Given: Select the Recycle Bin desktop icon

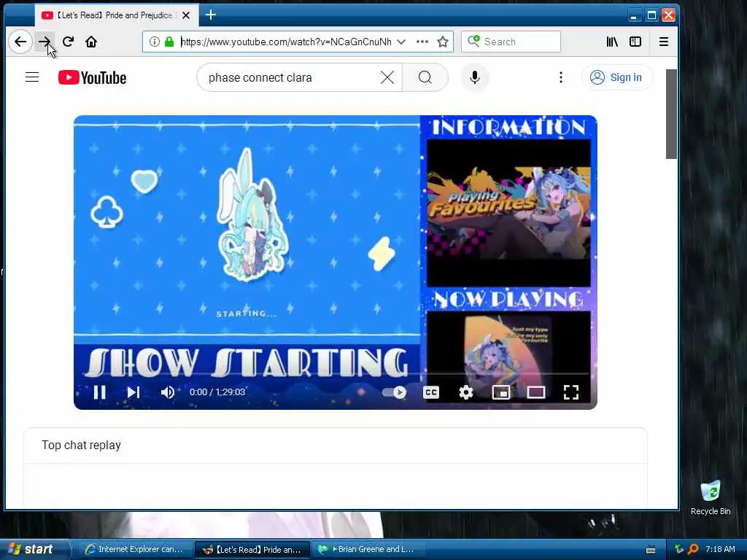Looking at the screenshot, I should click(x=711, y=498).
